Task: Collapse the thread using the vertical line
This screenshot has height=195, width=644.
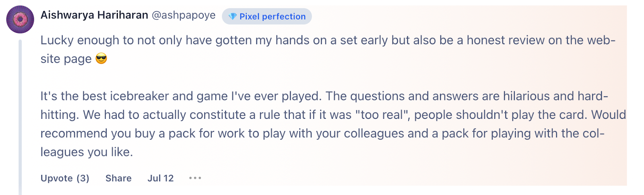Action: (20, 117)
